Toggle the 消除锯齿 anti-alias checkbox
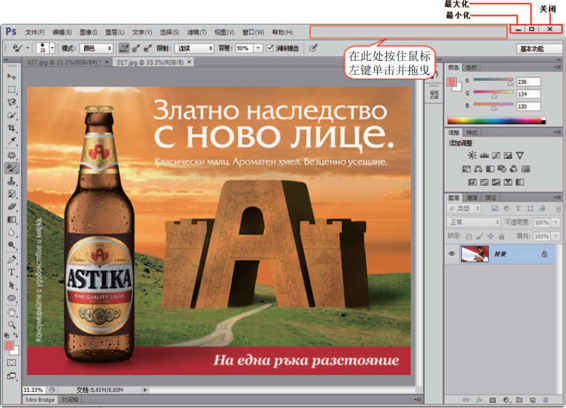Viewport: 566px width, 408px height. [x=270, y=48]
